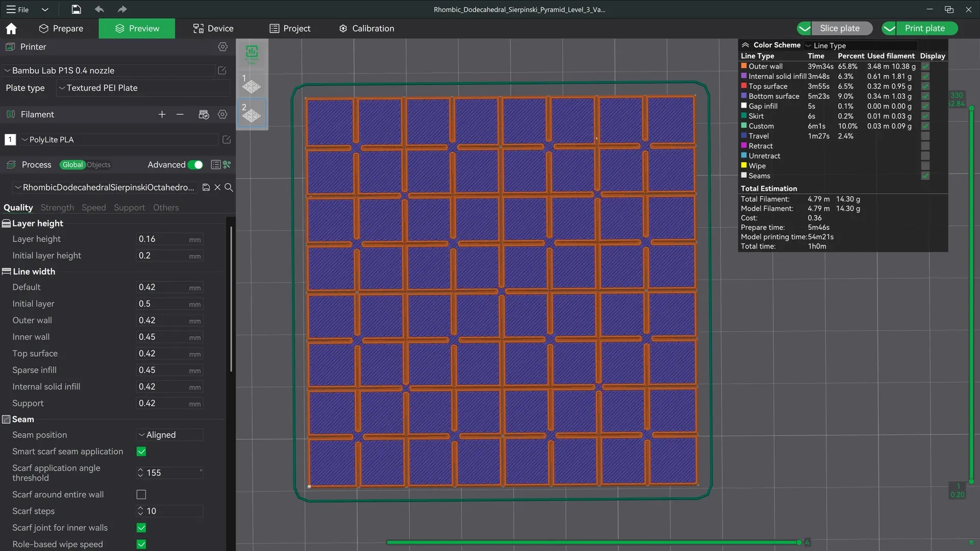Show Travel lines in display

pos(925,136)
